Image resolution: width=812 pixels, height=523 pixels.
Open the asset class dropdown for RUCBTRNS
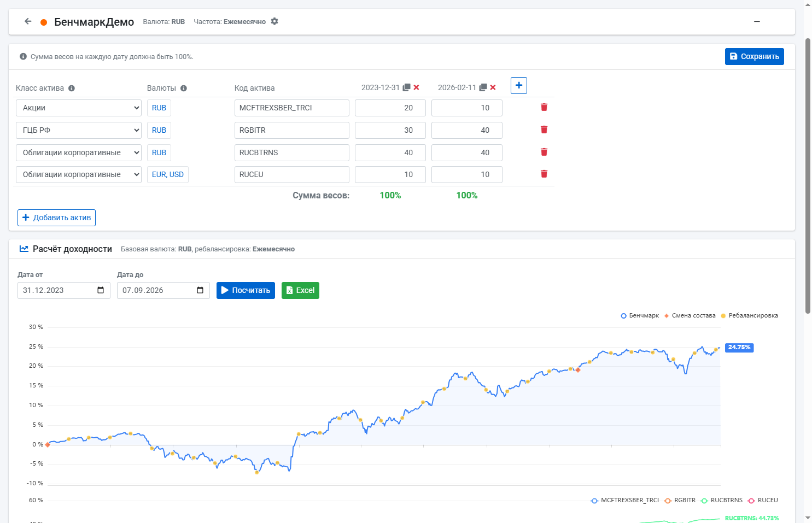[79, 152]
